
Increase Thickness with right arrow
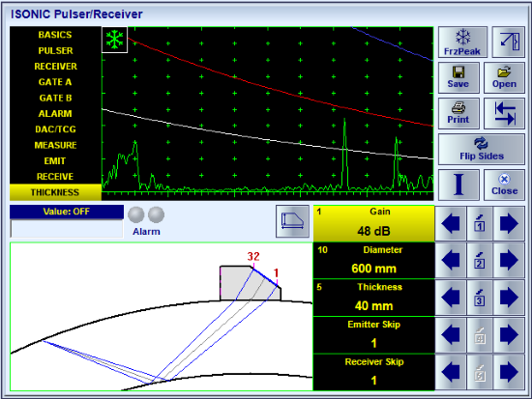tap(509, 298)
